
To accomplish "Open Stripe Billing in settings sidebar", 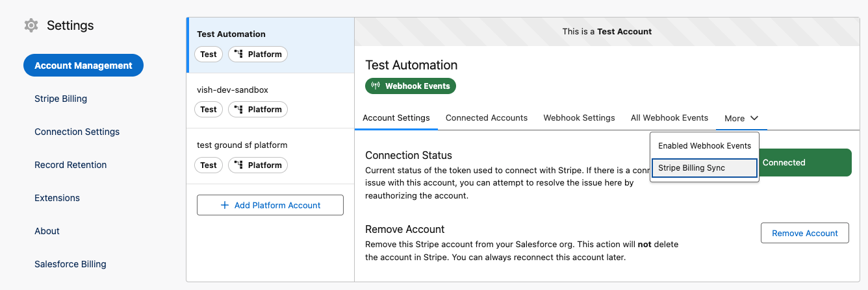I will point(60,99).
